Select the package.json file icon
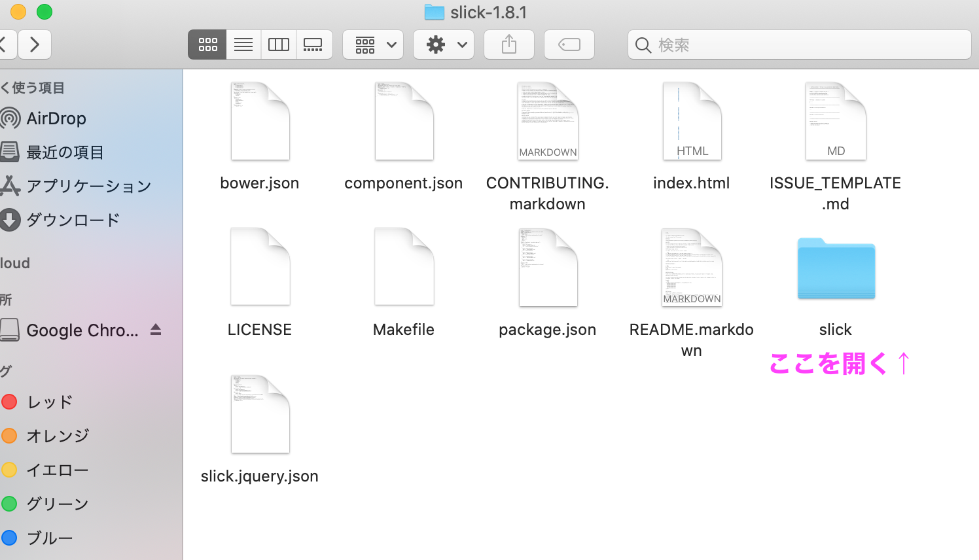The height and width of the screenshot is (560, 979). [548, 267]
